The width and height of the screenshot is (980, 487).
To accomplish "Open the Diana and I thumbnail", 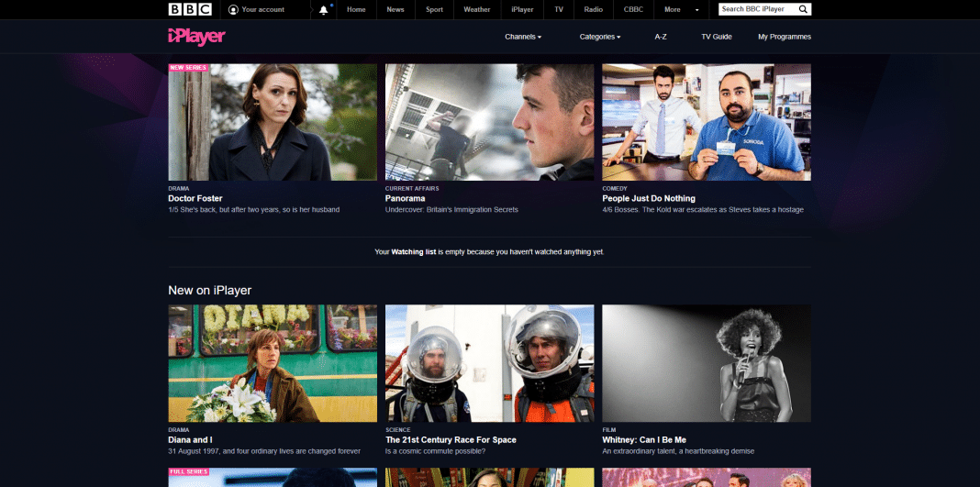I will [x=273, y=363].
